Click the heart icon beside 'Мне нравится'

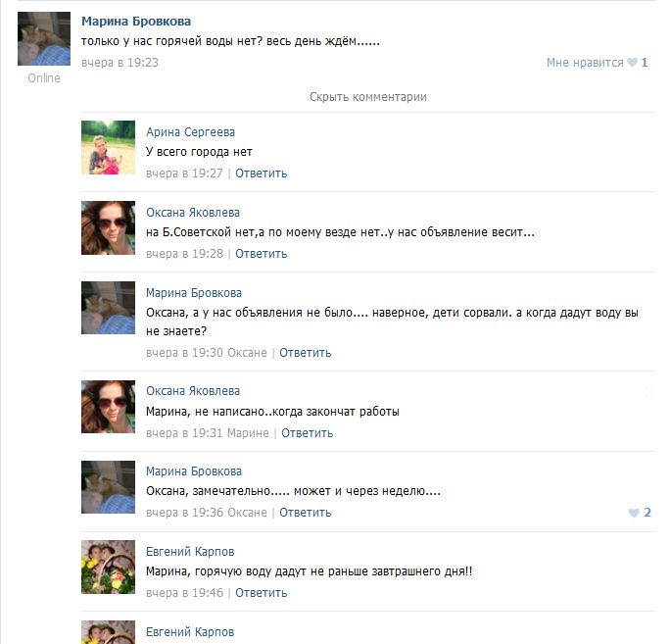pos(632,63)
